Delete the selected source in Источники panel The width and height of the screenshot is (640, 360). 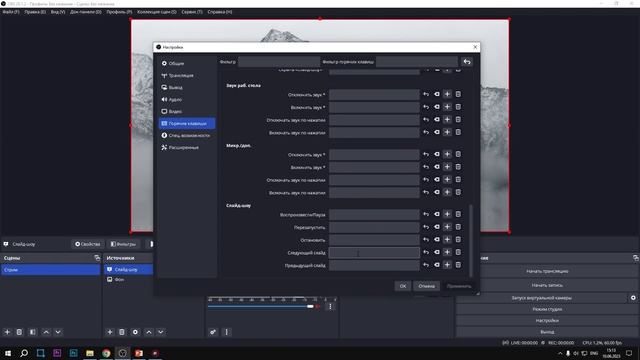[122, 332]
